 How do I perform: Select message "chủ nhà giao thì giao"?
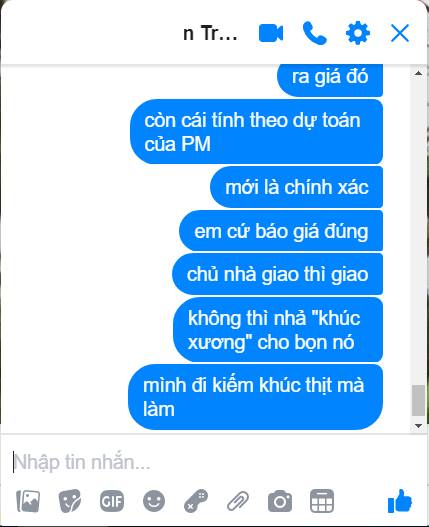pyautogui.click(x=277, y=274)
